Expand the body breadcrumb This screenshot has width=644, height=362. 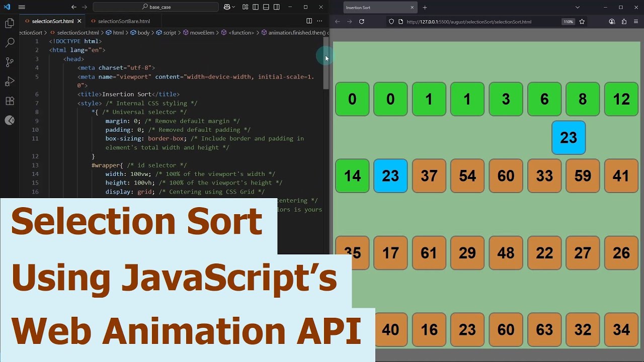(x=140, y=33)
